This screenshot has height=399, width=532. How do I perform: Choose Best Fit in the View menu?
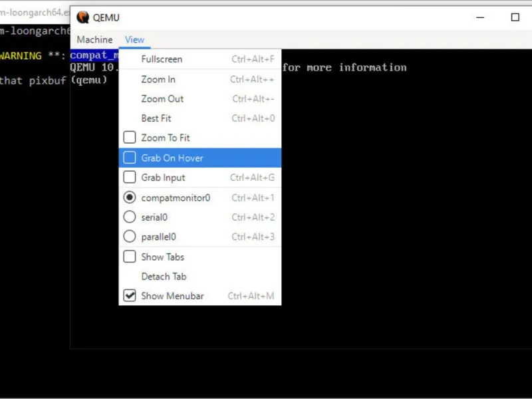(x=200, y=118)
